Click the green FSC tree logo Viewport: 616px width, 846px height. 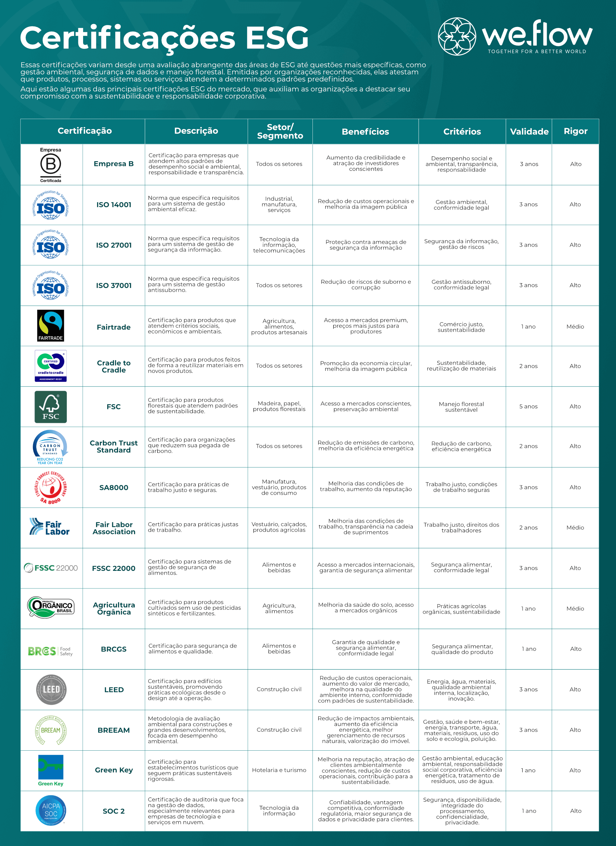51,407
